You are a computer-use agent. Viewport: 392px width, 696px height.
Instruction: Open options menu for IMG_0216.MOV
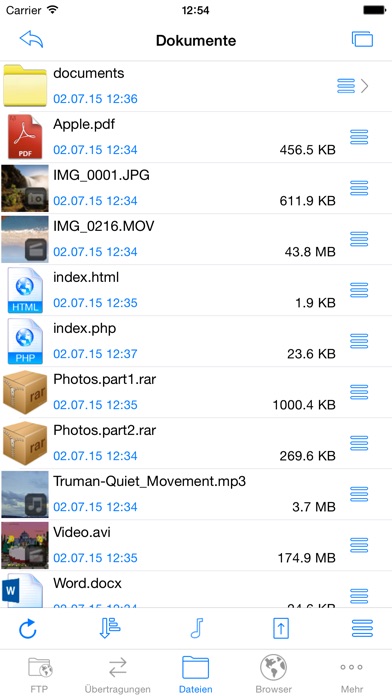pyautogui.click(x=359, y=239)
